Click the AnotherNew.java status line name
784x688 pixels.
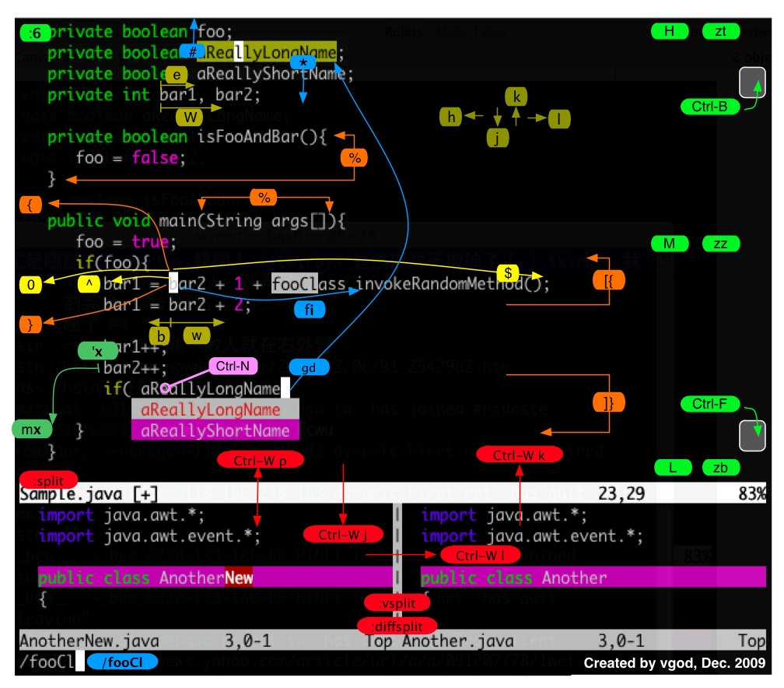point(89,641)
